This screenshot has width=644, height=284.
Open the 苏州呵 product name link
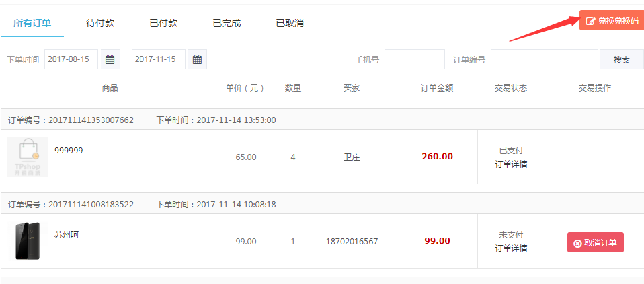(67, 235)
